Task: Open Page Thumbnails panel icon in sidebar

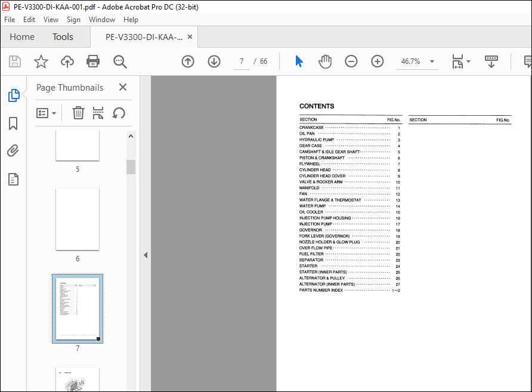Action: pyautogui.click(x=14, y=95)
